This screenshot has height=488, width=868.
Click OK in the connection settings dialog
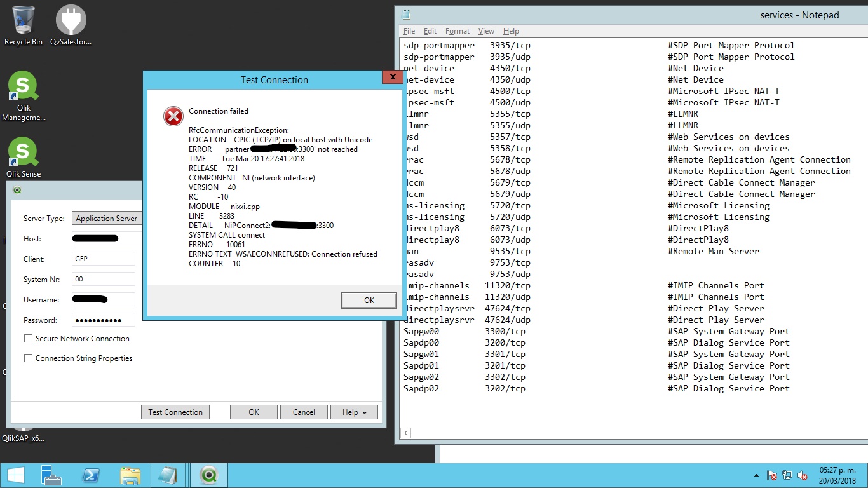click(254, 412)
